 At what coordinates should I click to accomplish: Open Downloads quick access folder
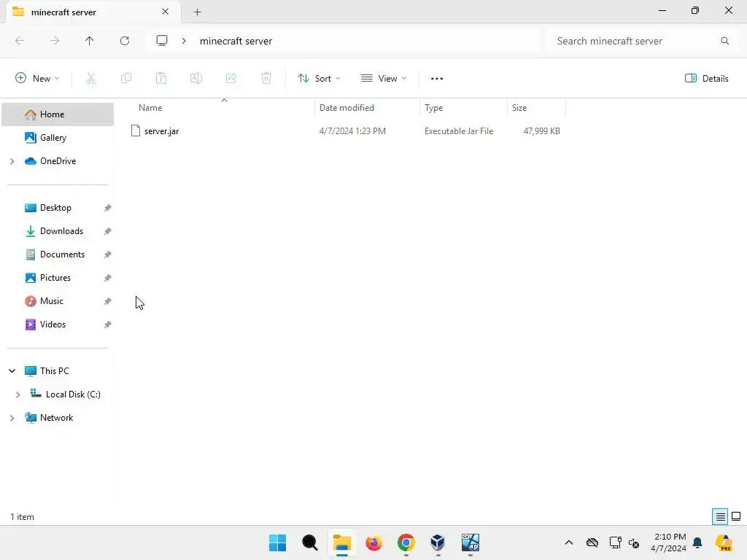click(58, 231)
